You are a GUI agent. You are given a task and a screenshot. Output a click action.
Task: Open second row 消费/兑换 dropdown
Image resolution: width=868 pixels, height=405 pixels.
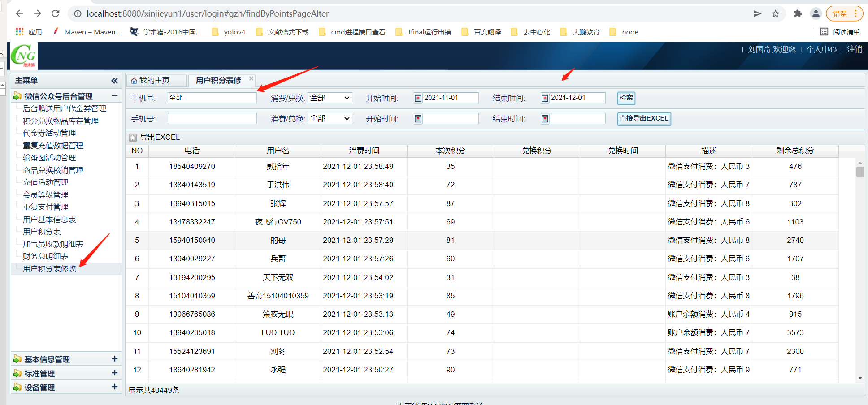pyautogui.click(x=330, y=119)
